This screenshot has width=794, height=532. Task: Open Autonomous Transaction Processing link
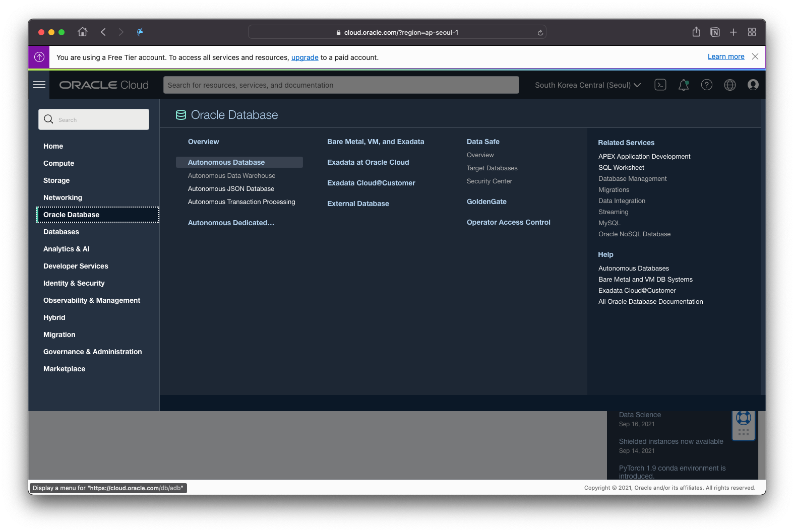point(241,202)
